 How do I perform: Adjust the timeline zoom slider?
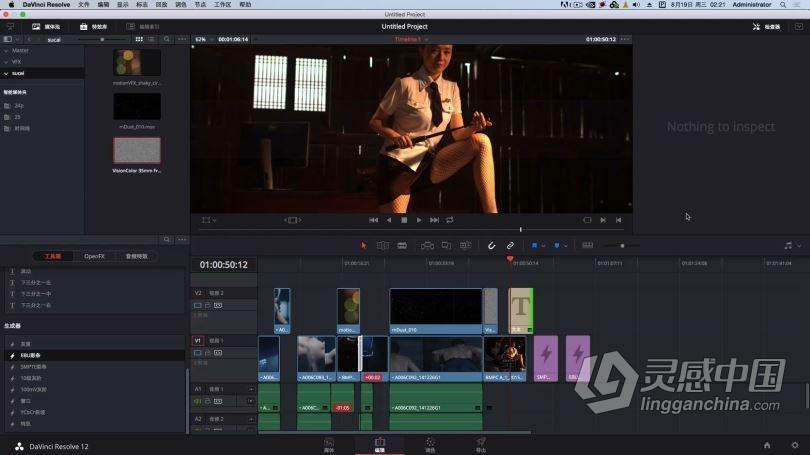[622, 246]
